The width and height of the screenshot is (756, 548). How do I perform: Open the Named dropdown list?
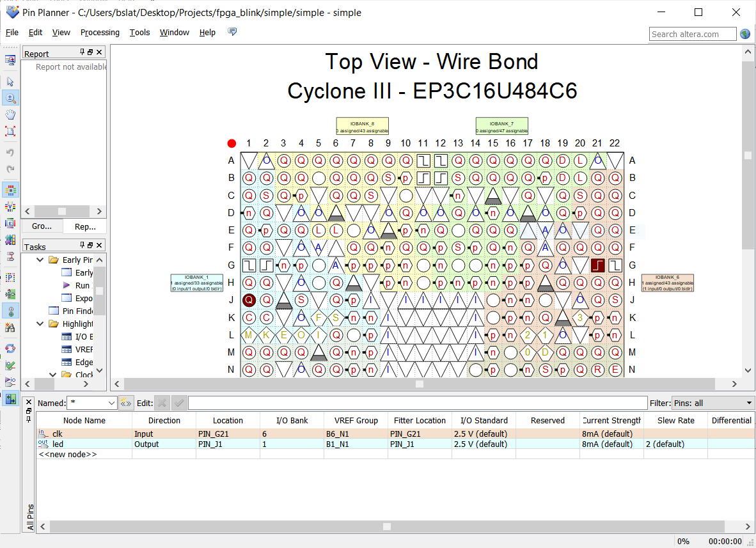pyautogui.click(x=111, y=403)
